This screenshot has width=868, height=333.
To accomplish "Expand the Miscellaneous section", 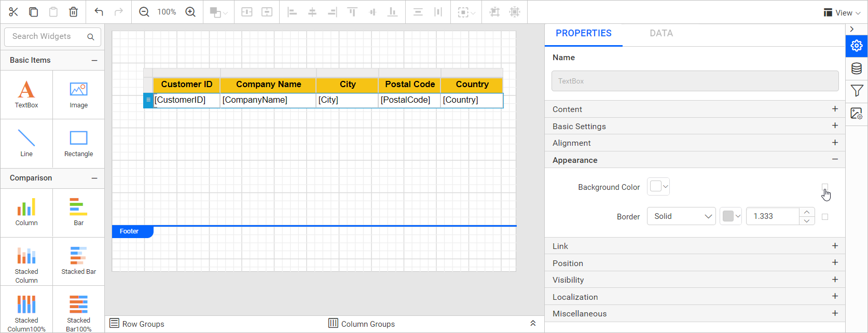I will tap(695, 313).
